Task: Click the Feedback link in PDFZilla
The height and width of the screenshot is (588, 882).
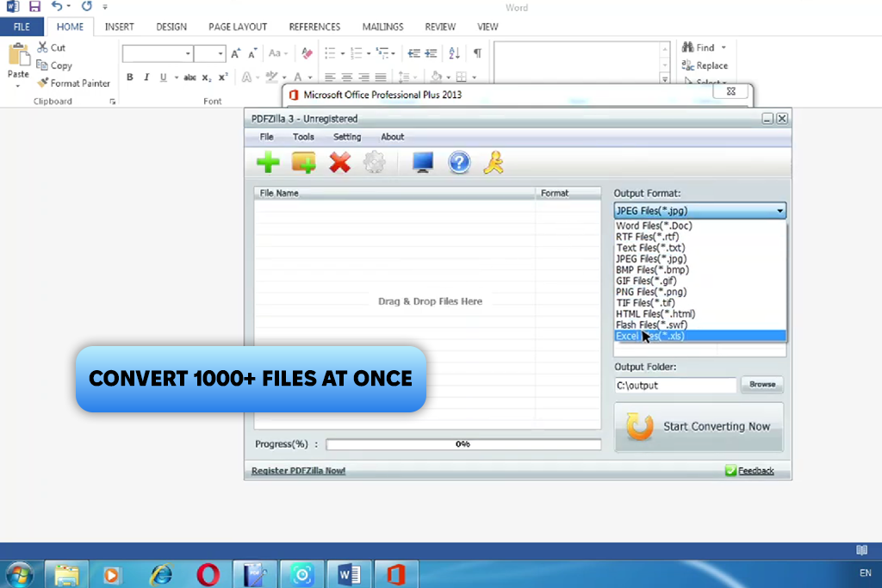Action: click(x=755, y=471)
